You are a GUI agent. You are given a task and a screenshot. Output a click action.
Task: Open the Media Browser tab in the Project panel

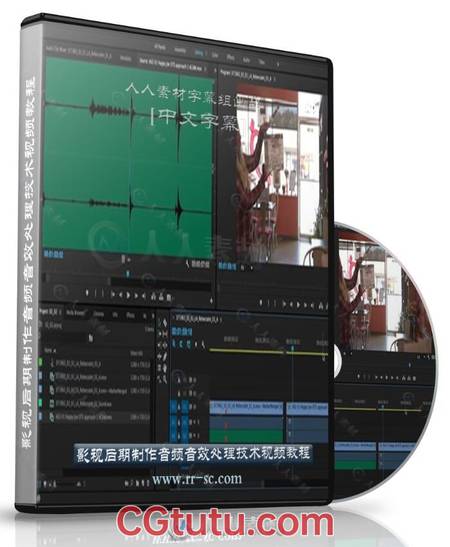pos(75,313)
